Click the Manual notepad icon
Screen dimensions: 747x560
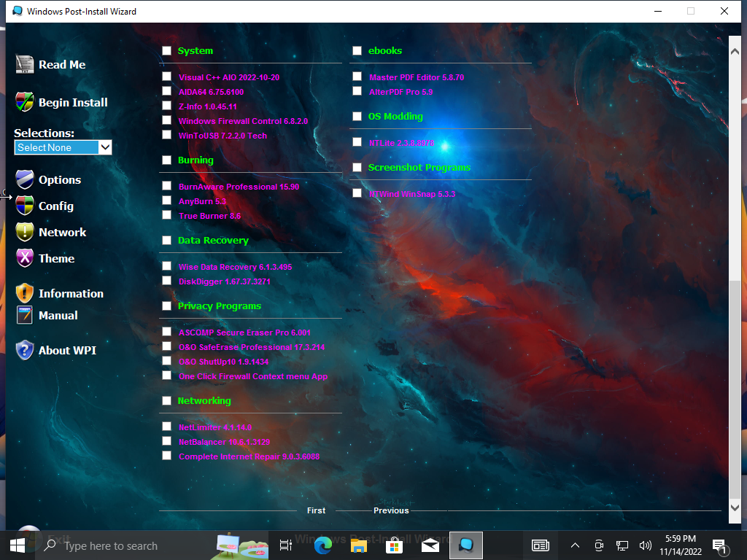click(25, 315)
